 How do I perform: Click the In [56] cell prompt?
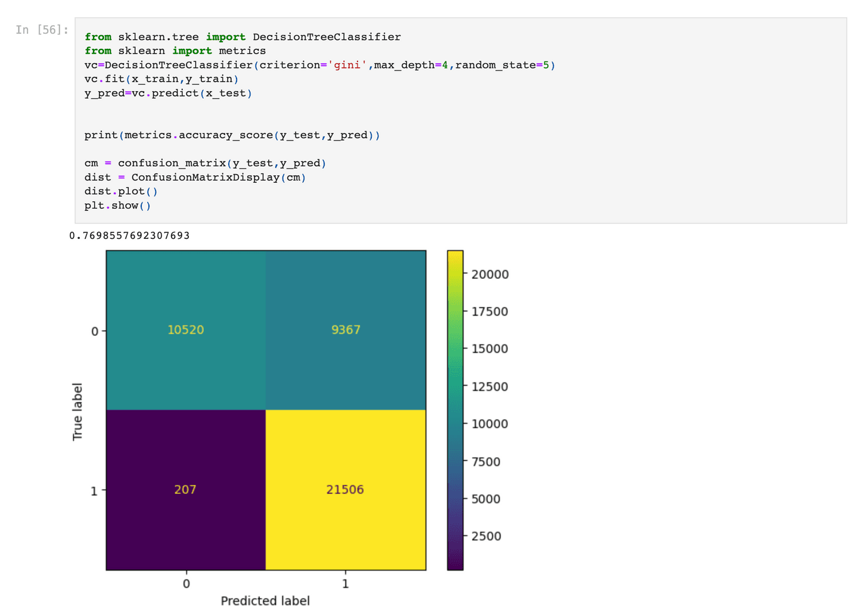tap(42, 30)
